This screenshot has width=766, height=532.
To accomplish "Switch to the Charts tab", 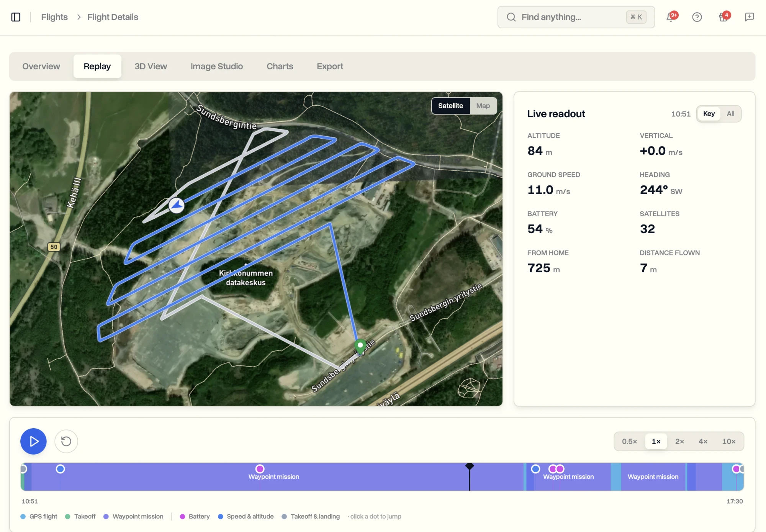I will tap(280, 66).
